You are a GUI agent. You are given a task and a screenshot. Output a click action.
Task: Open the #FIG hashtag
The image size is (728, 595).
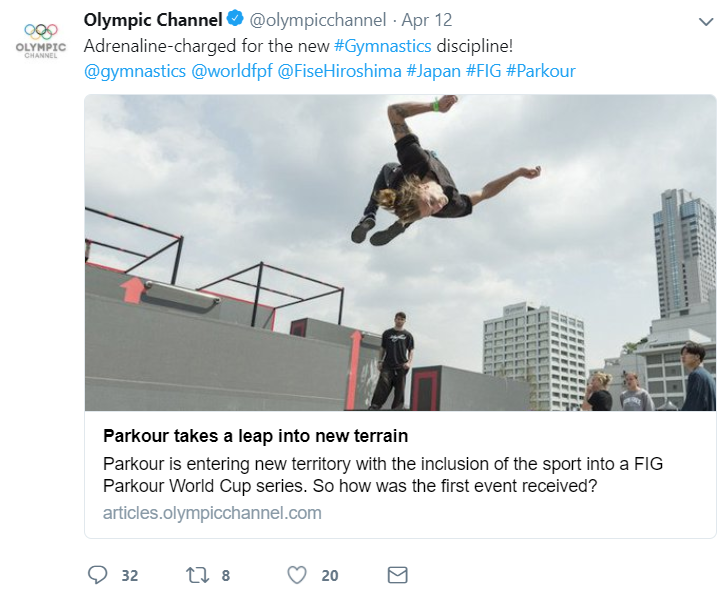pos(483,71)
